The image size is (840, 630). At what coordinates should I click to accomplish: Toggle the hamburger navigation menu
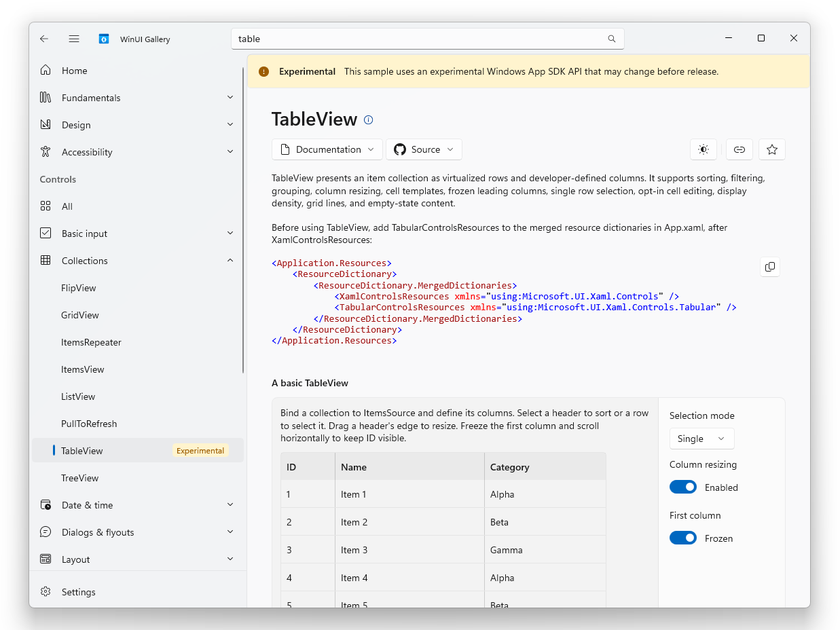(74, 39)
